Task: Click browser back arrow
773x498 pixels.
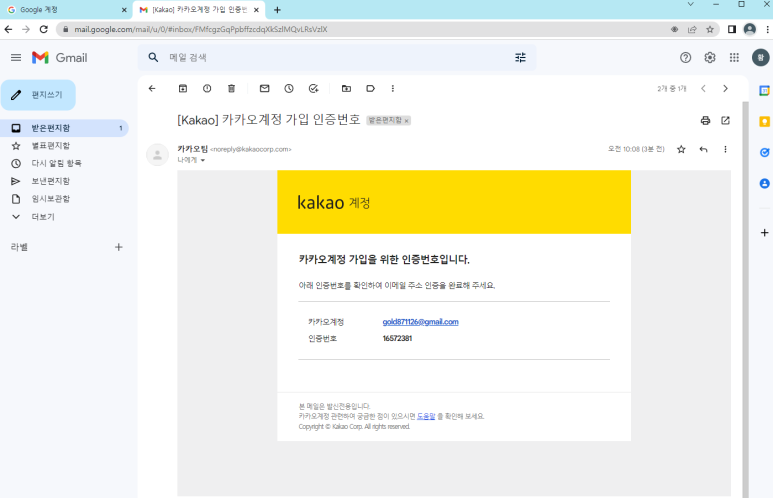Action: [x=8, y=30]
